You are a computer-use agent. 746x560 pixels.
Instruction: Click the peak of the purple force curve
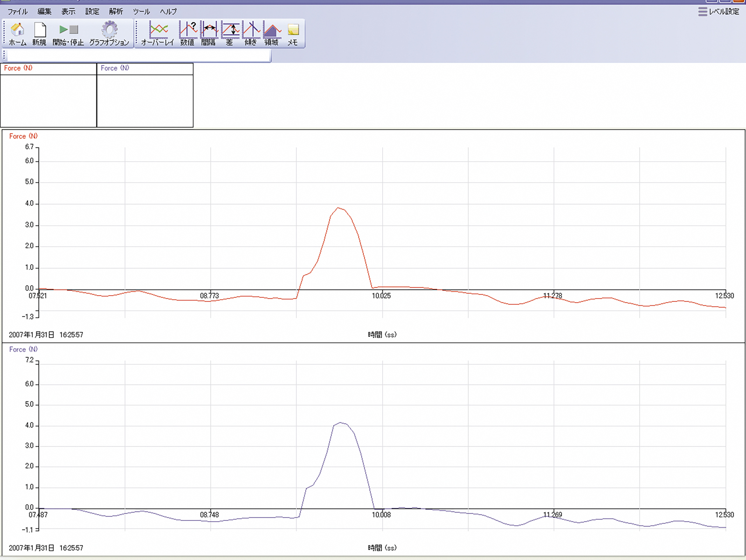tap(341, 423)
